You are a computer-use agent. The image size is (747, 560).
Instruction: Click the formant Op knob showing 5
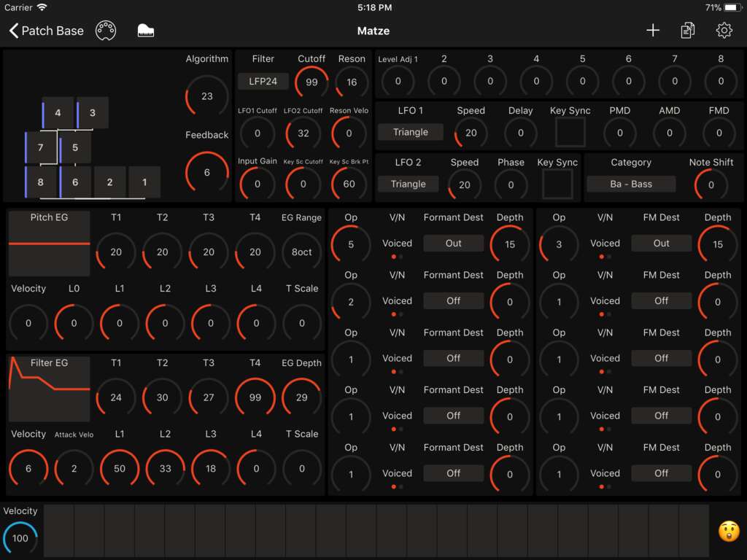coord(351,244)
